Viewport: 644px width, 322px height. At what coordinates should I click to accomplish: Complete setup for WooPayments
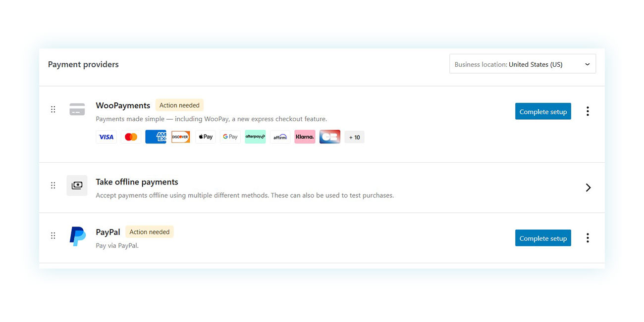[543, 111]
